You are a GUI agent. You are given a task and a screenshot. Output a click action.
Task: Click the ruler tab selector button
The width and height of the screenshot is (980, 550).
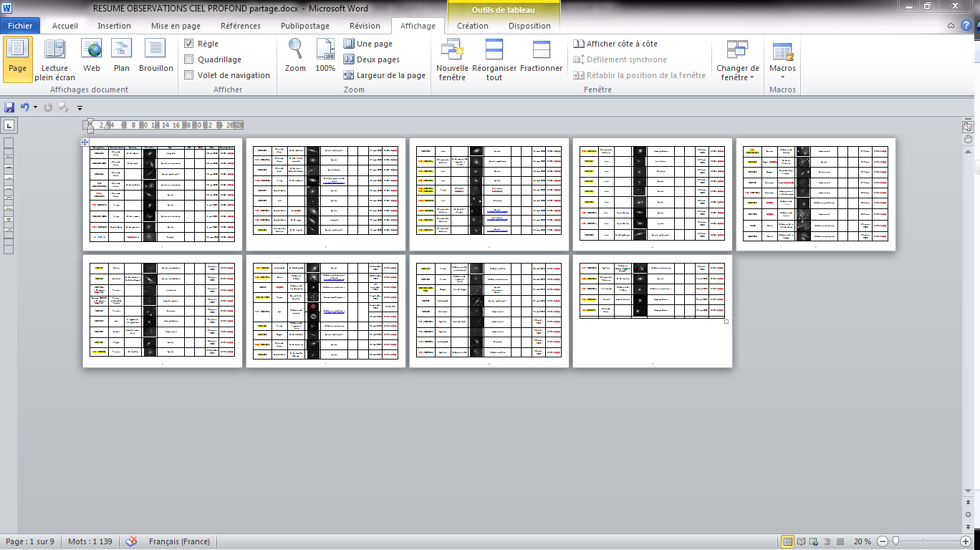(x=9, y=125)
